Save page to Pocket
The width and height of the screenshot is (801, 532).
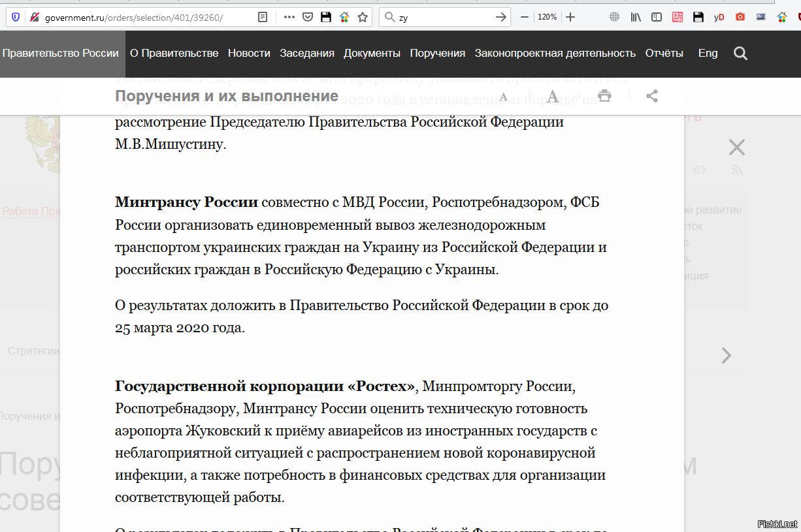point(308,17)
